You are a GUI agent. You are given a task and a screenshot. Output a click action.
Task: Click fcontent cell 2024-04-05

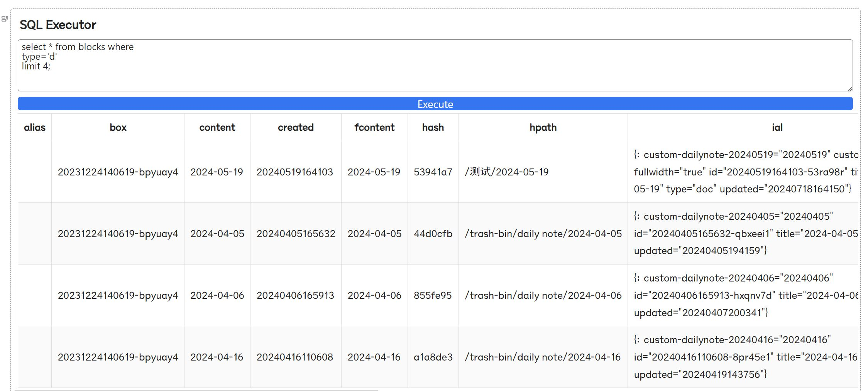(x=374, y=234)
